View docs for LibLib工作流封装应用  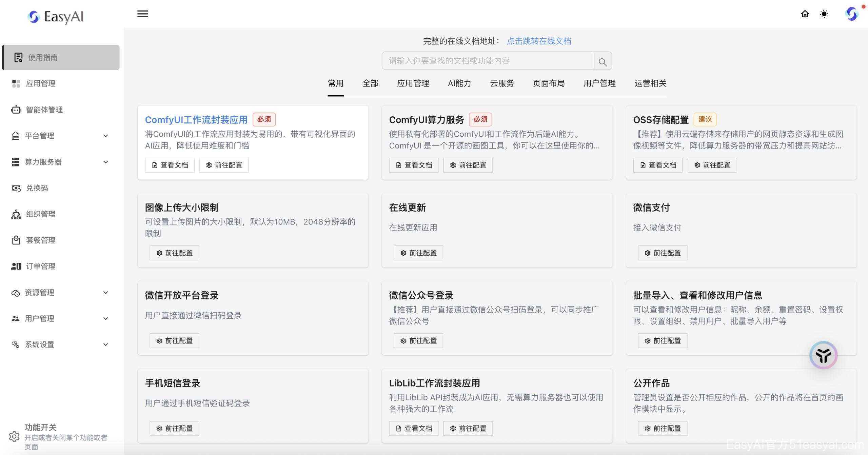pos(414,429)
